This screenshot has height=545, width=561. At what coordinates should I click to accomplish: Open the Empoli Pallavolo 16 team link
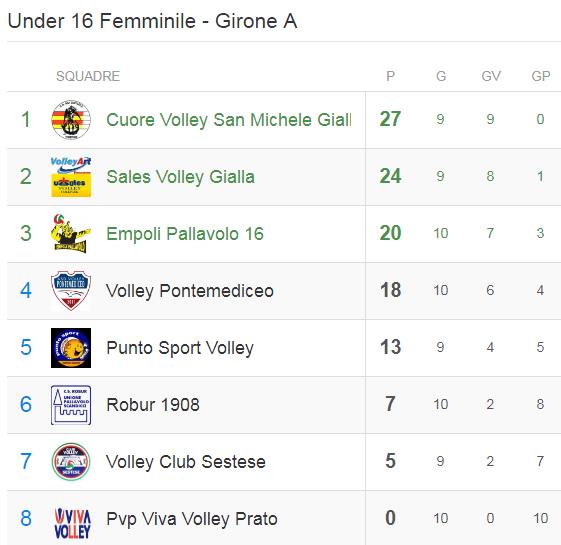(x=185, y=234)
